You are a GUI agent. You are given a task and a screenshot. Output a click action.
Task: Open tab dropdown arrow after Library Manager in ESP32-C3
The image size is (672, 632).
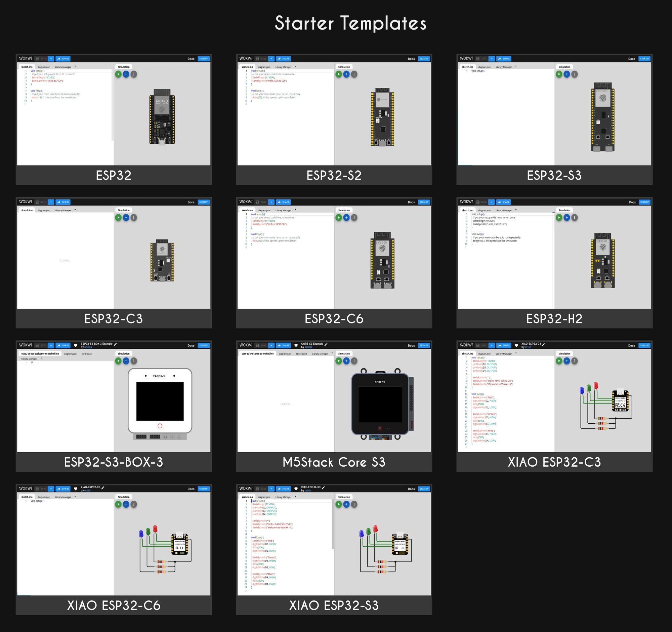coord(75,210)
